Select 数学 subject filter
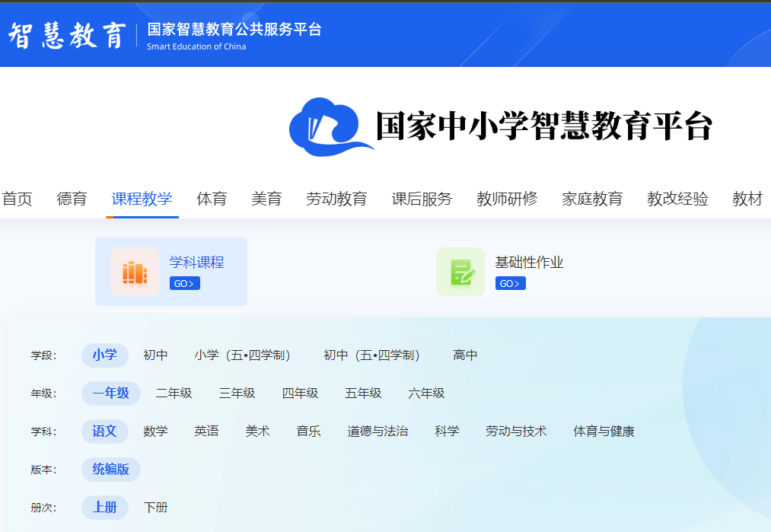 [x=155, y=432]
